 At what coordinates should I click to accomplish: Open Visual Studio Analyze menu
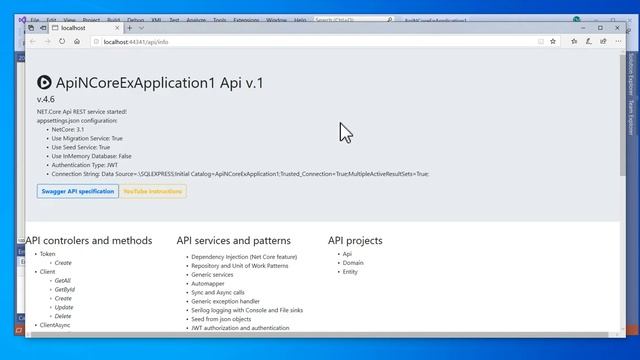pyautogui.click(x=196, y=20)
